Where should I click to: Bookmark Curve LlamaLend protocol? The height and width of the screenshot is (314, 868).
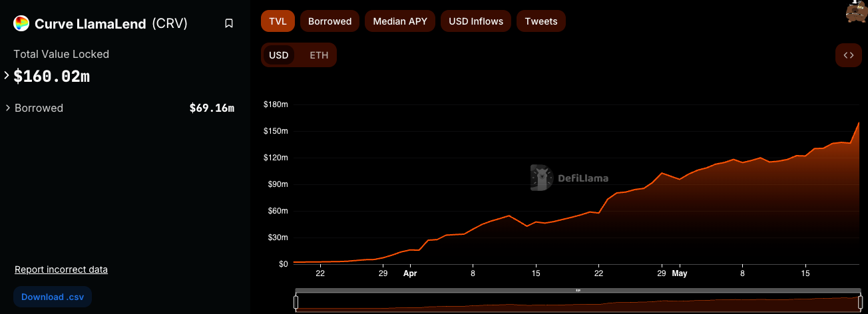pyautogui.click(x=229, y=24)
